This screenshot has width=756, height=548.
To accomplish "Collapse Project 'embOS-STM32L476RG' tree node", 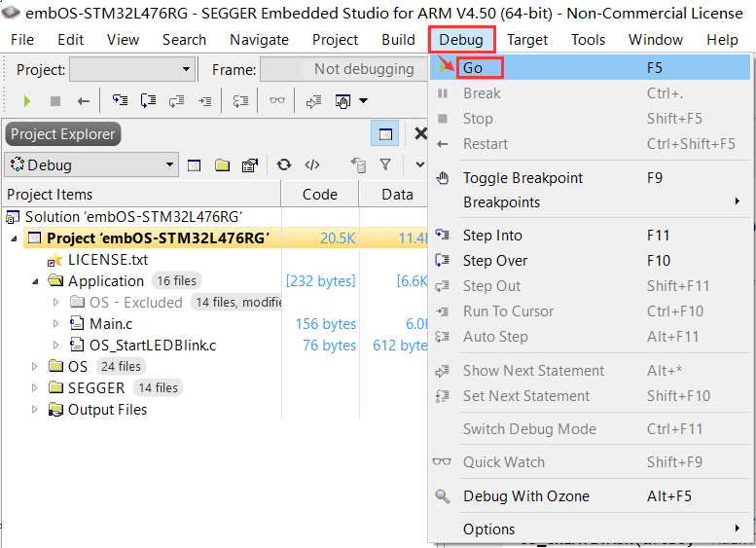I will pyautogui.click(x=14, y=238).
